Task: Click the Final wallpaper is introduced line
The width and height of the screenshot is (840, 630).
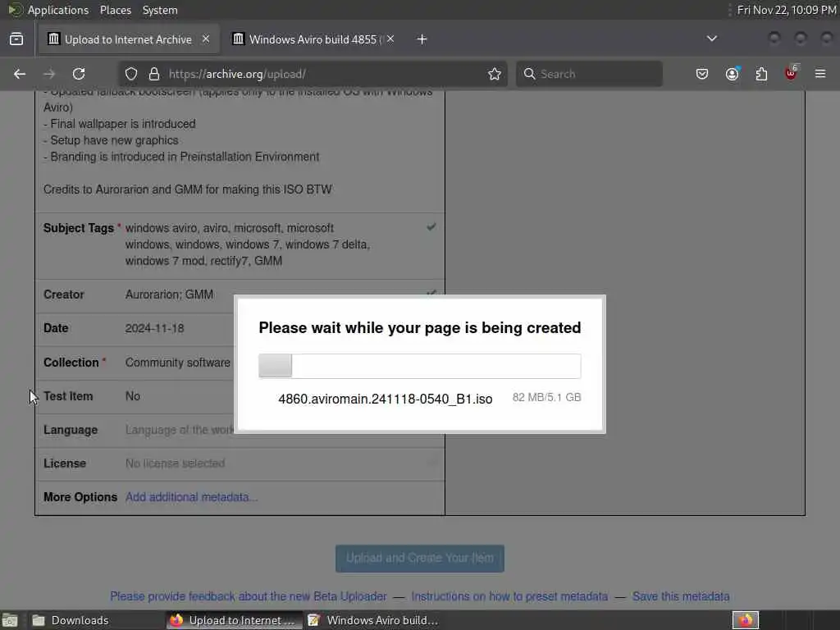Action: [120, 124]
